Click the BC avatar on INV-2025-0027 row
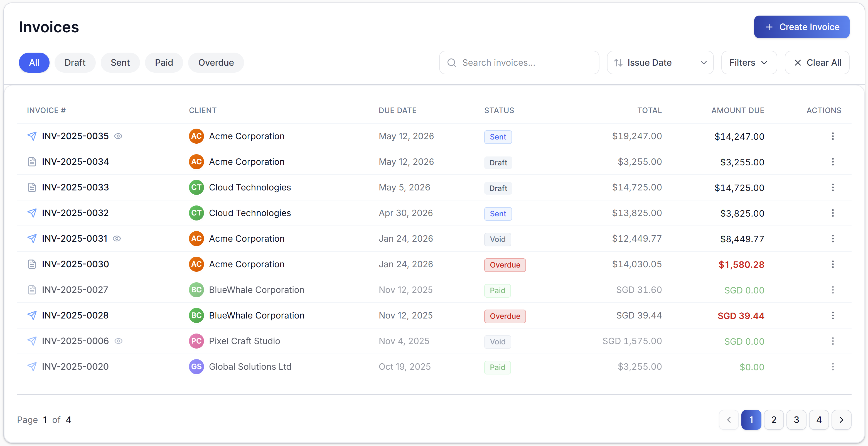This screenshot has width=868, height=446. click(x=196, y=290)
